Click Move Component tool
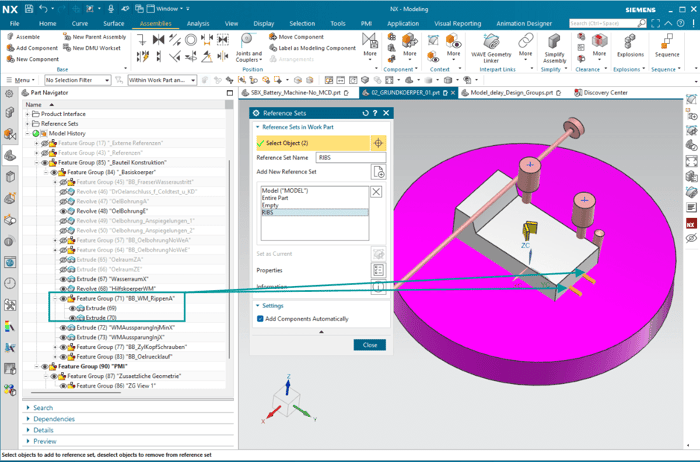700x462 pixels. point(296,37)
